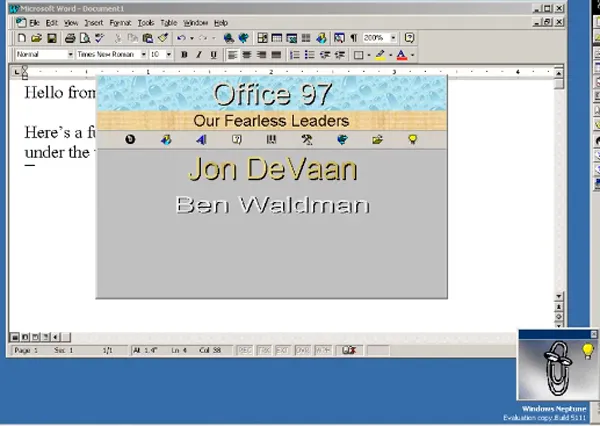Click the Jon DeVaan credit name
The image size is (600, 426).
(272, 169)
